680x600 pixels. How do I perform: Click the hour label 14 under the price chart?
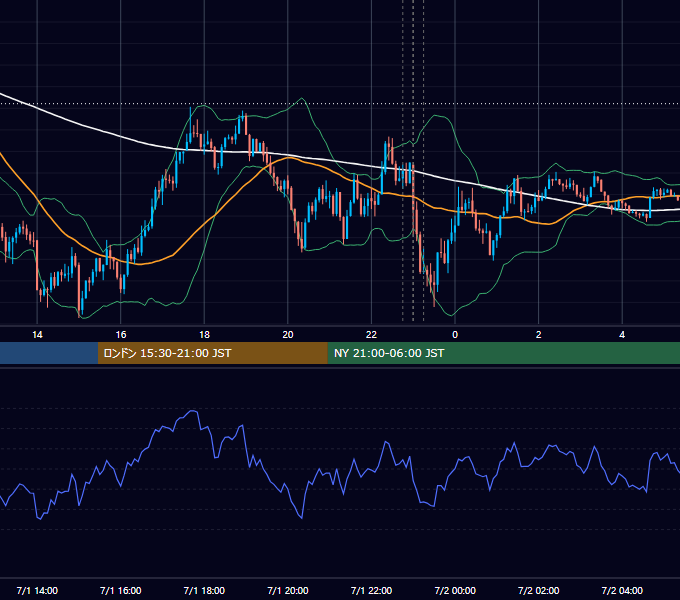37,334
